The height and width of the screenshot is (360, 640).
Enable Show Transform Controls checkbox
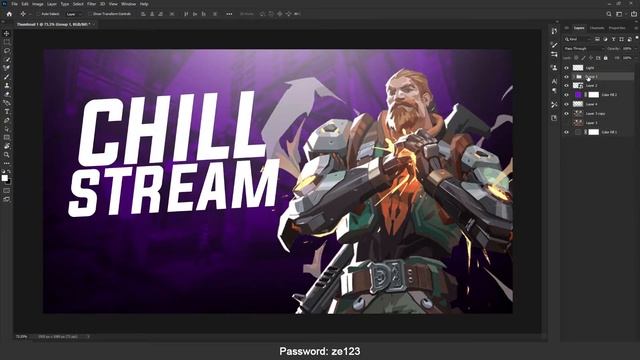click(91, 14)
